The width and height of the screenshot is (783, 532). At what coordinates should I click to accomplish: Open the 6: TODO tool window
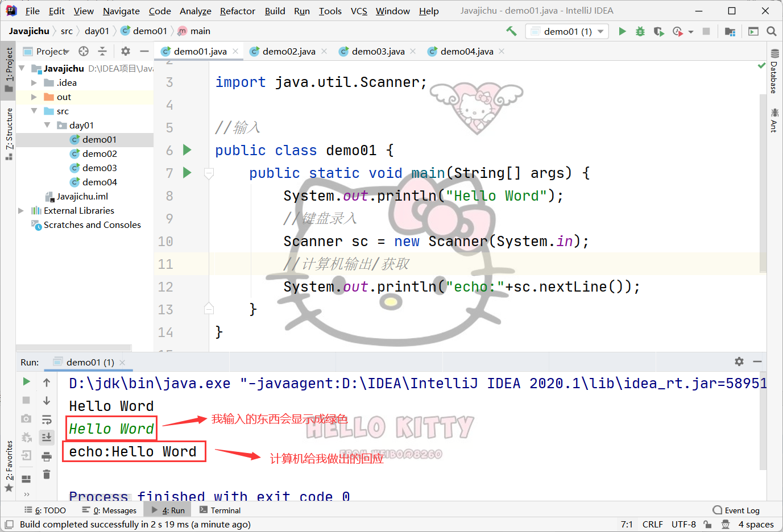[x=45, y=510]
